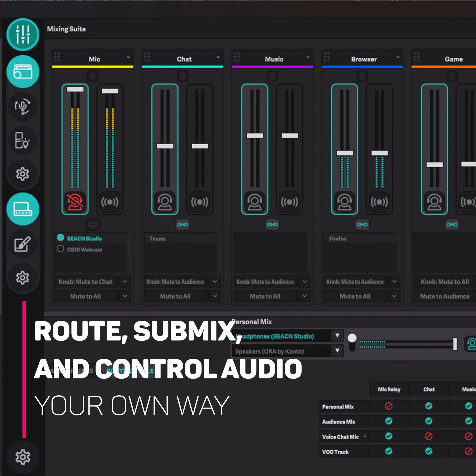This screenshot has width=476, height=476.
Task: Expand the Knob: Mute to Chat dropdown
Action: (125, 282)
